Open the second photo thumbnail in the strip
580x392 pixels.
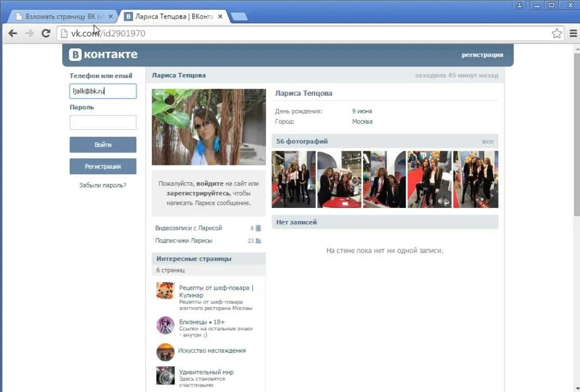tap(339, 179)
